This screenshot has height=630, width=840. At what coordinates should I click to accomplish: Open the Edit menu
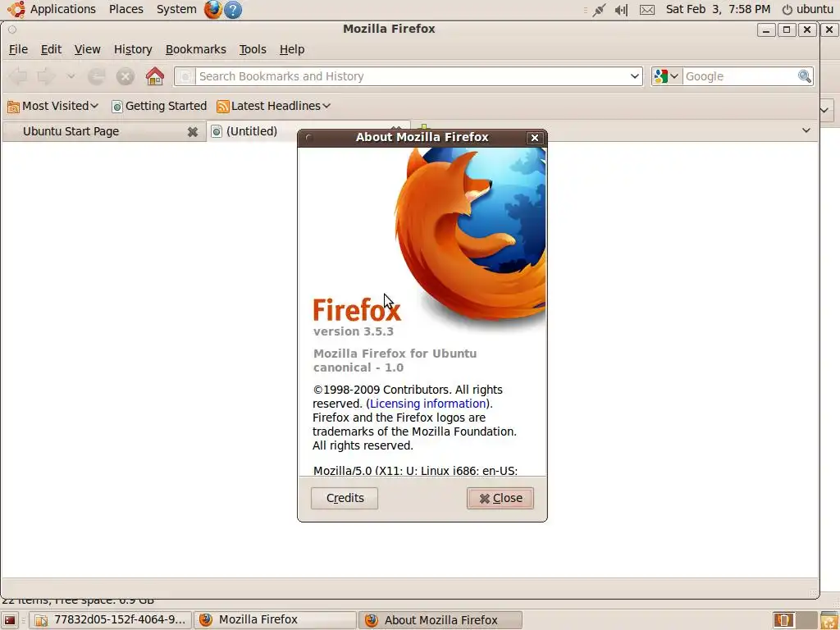tap(51, 49)
